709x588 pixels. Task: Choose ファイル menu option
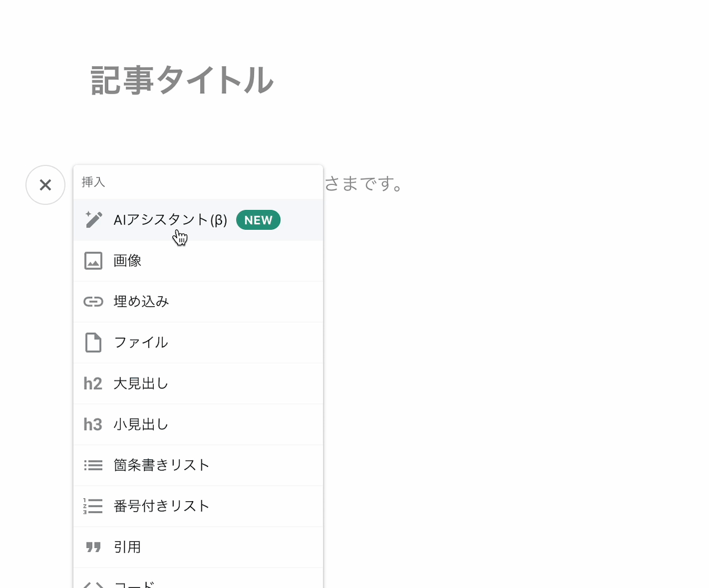[141, 342]
